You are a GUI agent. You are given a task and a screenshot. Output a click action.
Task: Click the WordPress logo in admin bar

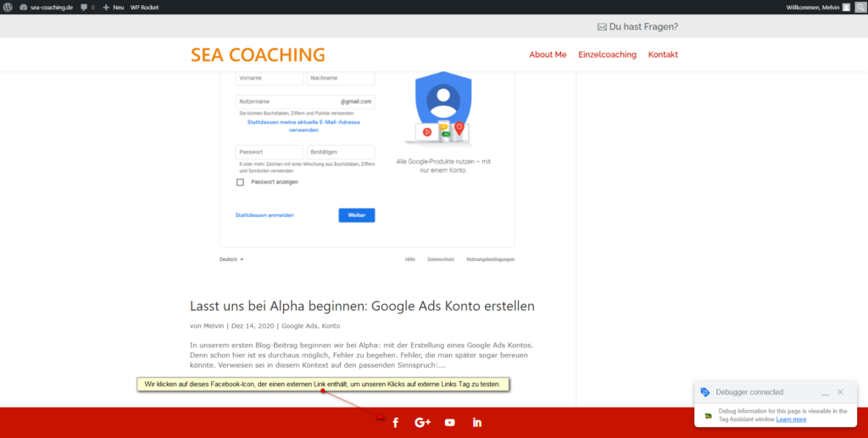point(8,7)
